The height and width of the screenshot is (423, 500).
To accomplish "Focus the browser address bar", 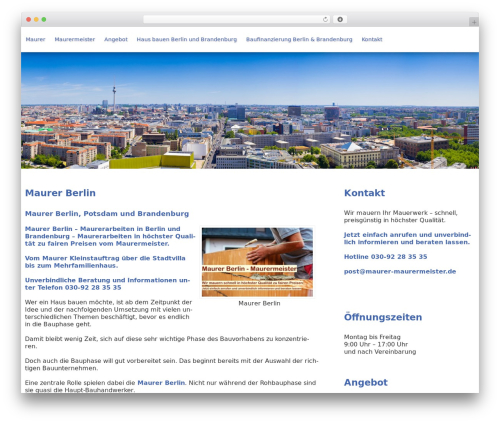I will click(236, 19).
